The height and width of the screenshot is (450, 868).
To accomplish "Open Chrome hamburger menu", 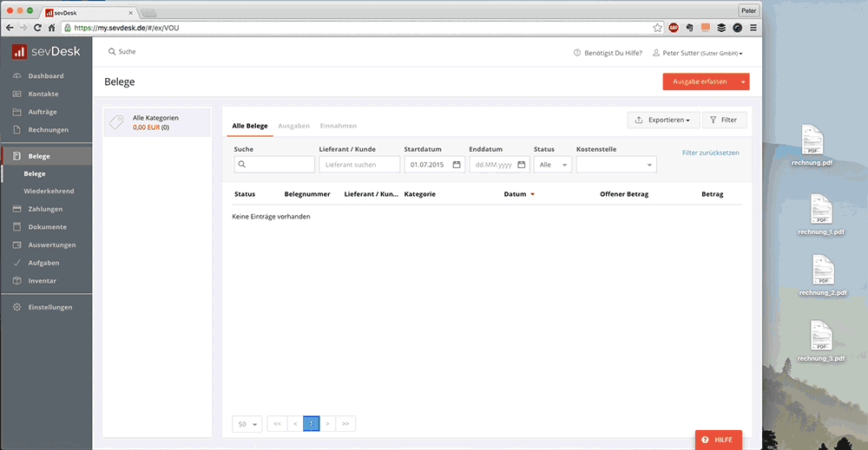I will (x=753, y=28).
